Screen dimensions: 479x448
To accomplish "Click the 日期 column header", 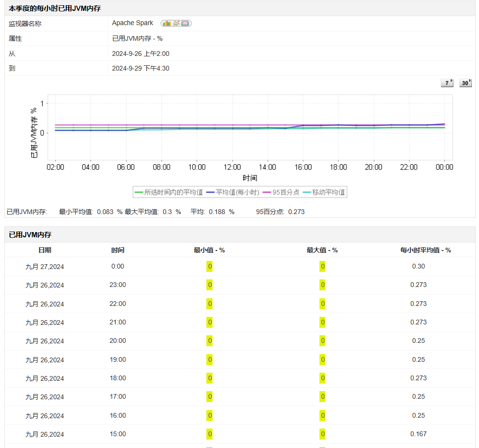I will (44, 250).
